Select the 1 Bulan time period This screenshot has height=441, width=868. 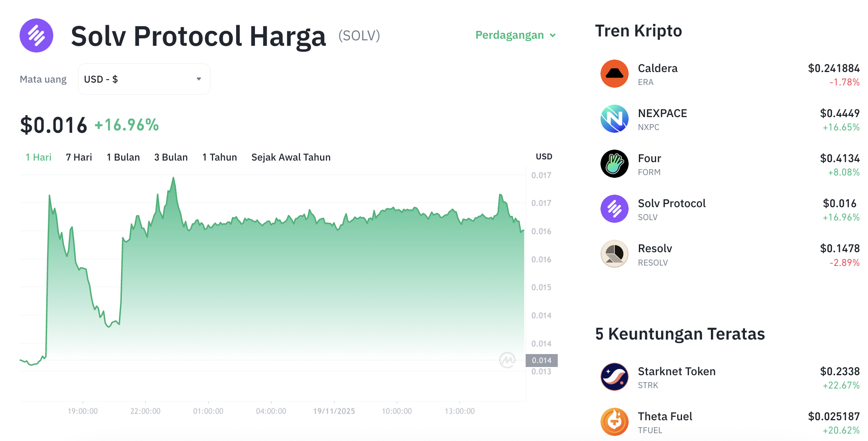click(123, 157)
